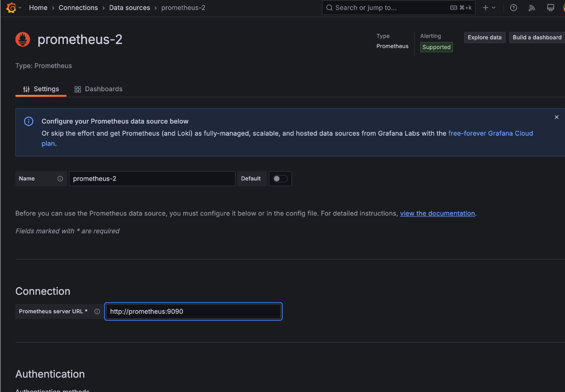
Task: Switch to the Dashboards tab
Action: (x=98, y=89)
